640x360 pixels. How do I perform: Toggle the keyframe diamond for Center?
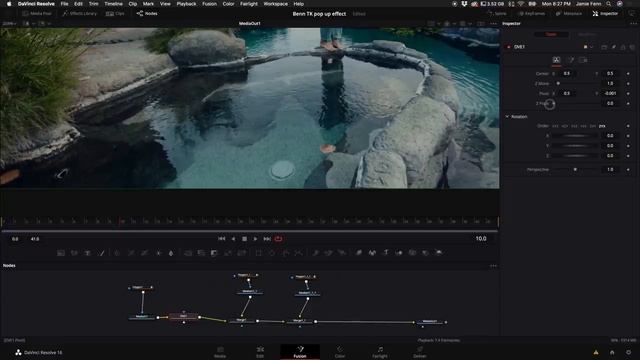coord(628,73)
